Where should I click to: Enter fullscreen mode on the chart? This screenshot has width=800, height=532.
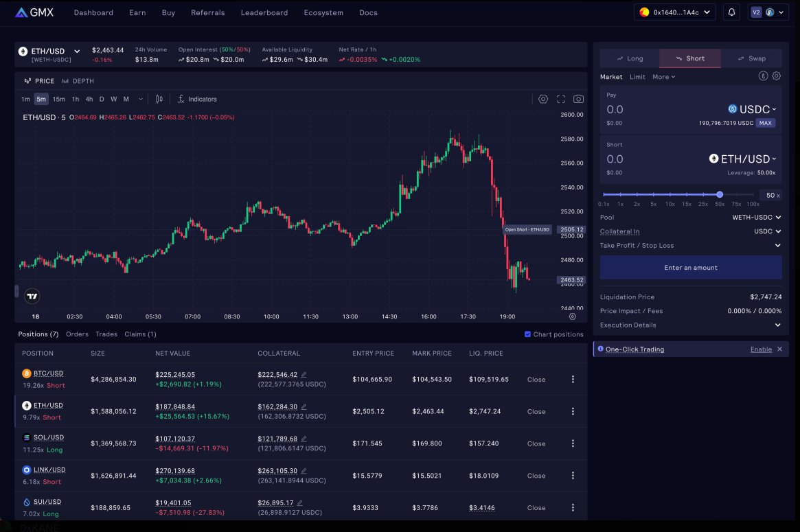click(561, 99)
